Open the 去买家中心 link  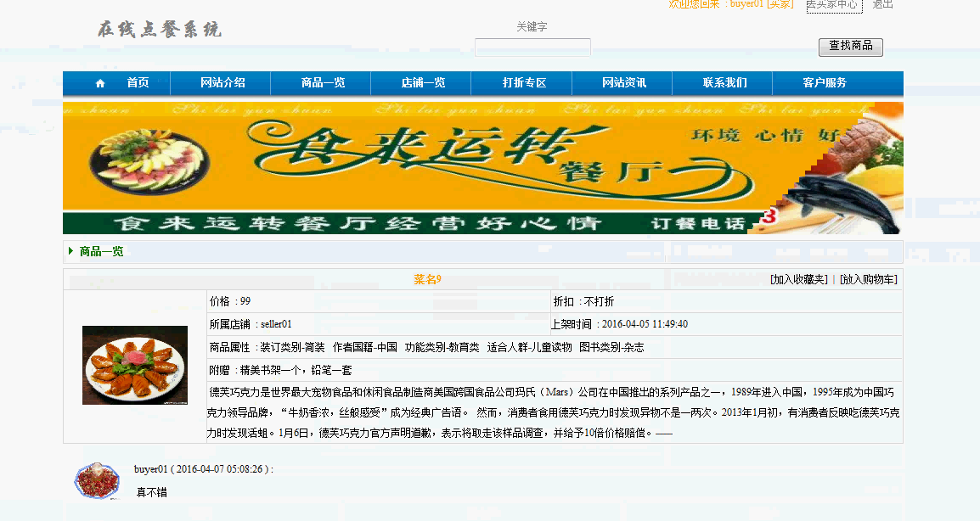coord(834,5)
